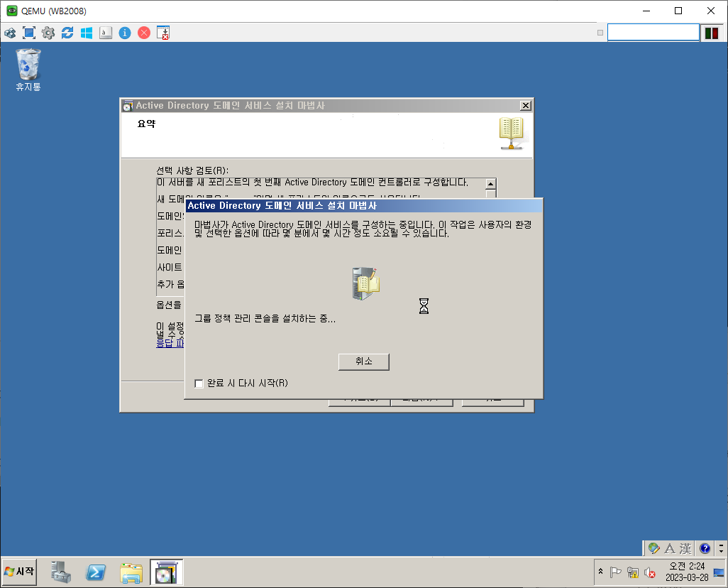The width and height of the screenshot is (728, 588).
Task: Click the '그룹 정책 관리 콘솔을 설치하는 중...' status text
Action: pos(265,318)
